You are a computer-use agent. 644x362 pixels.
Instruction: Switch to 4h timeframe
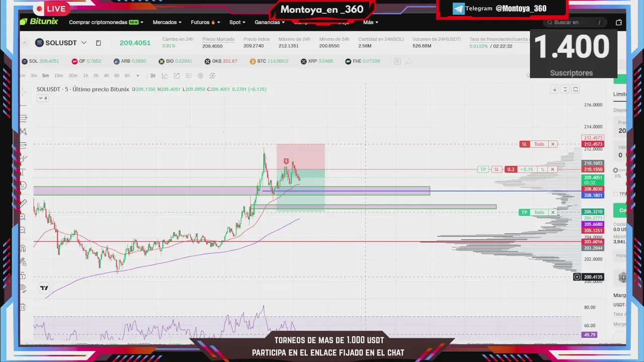106,76
